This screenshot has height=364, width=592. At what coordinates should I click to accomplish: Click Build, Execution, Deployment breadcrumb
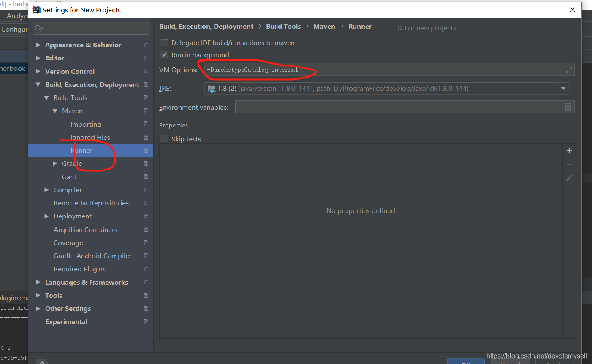pos(206,26)
